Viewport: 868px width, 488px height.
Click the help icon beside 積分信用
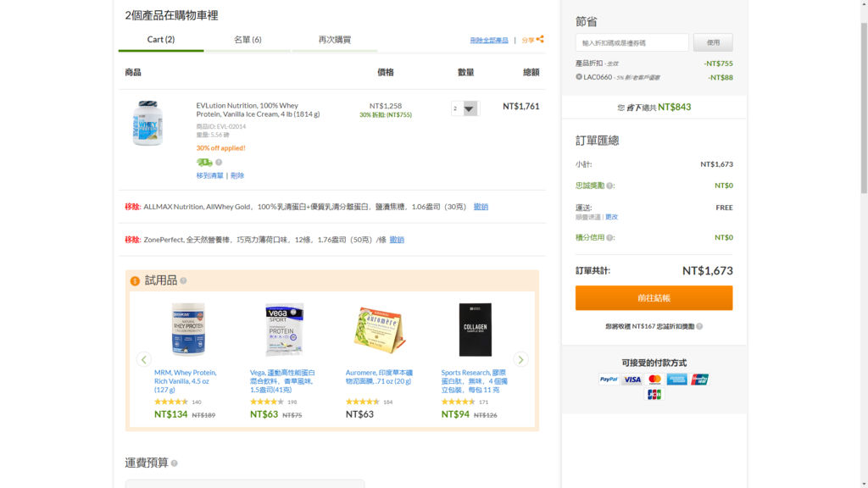click(x=609, y=238)
